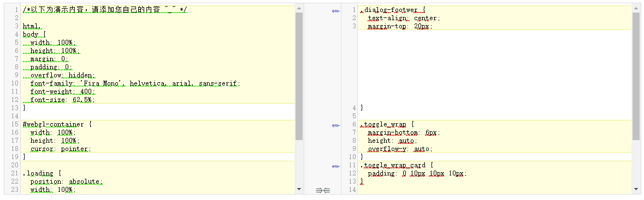Click the '.toggle_wrap {' line
Screen dimensions: 644x200
point(387,124)
